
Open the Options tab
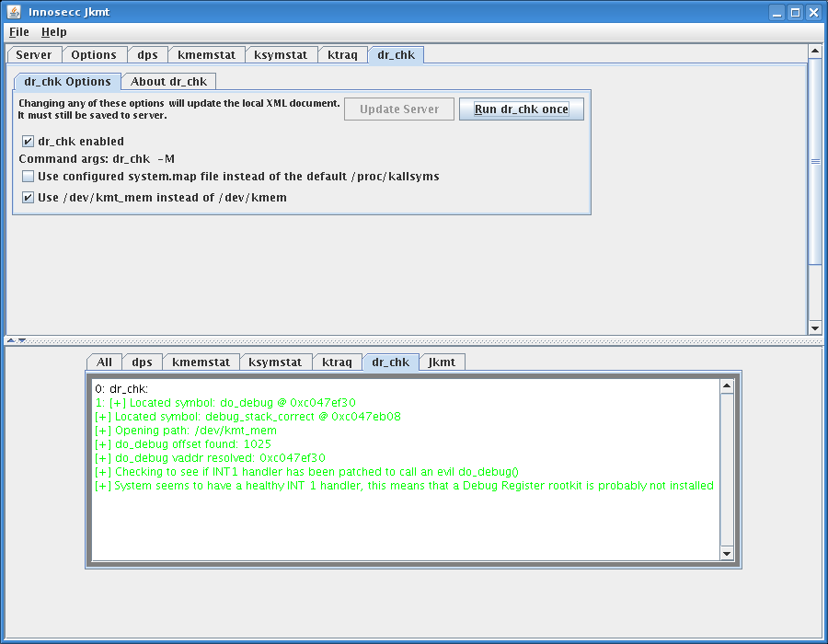pyautogui.click(x=95, y=54)
